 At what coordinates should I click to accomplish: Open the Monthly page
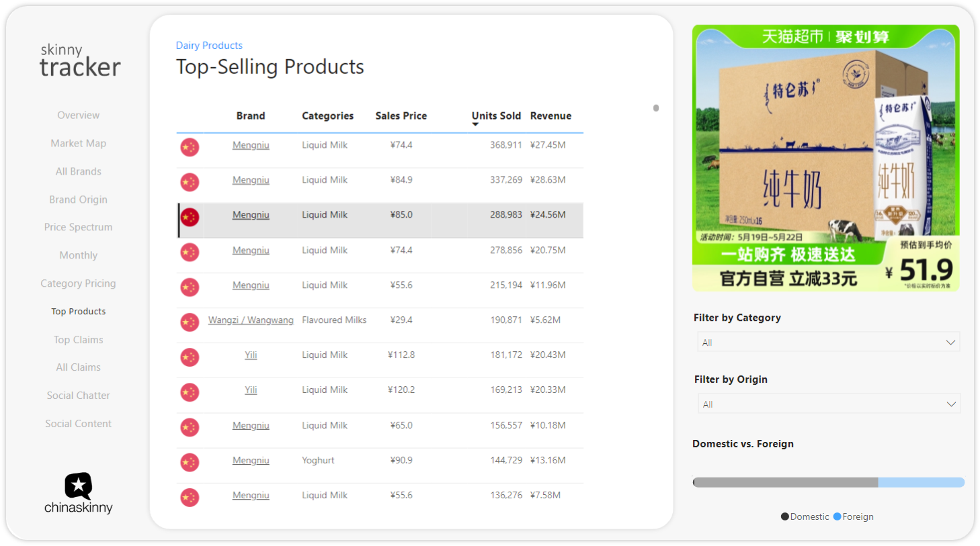click(x=78, y=255)
